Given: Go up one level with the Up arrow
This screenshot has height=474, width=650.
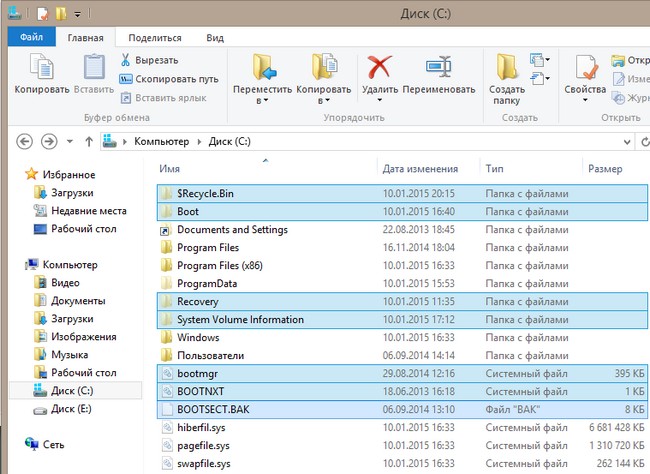Looking at the screenshot, I should click(x=87, y=141).
